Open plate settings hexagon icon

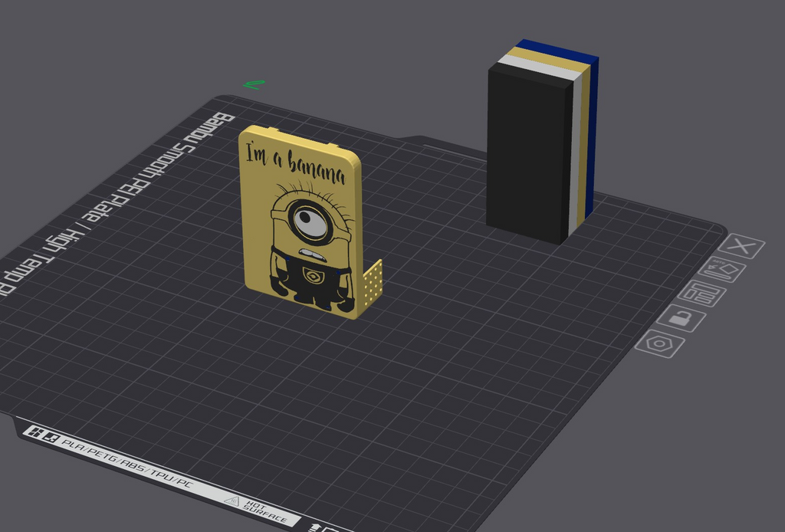tap(659, 344)
